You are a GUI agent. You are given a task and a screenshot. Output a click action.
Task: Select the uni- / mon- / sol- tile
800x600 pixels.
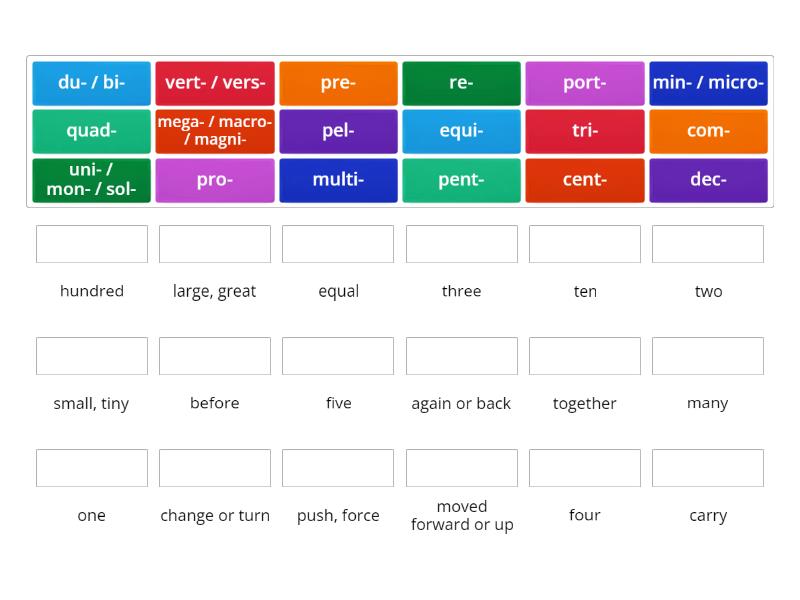(91, 180)
